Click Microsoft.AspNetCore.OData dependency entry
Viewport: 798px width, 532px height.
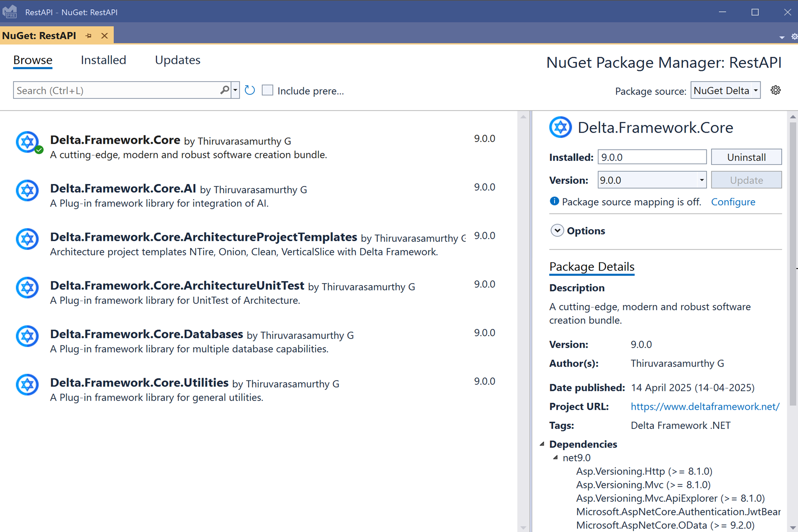665,525
